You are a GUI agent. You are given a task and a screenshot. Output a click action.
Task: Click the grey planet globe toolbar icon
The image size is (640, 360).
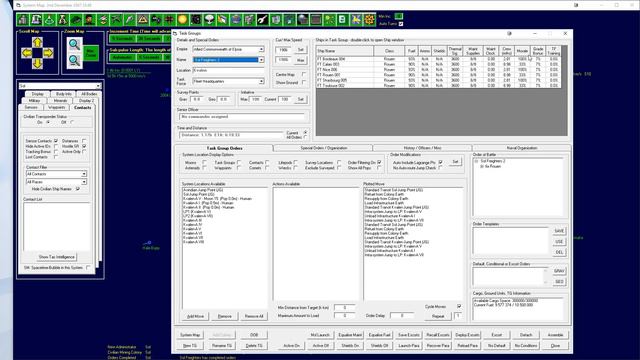pos(302,19)
